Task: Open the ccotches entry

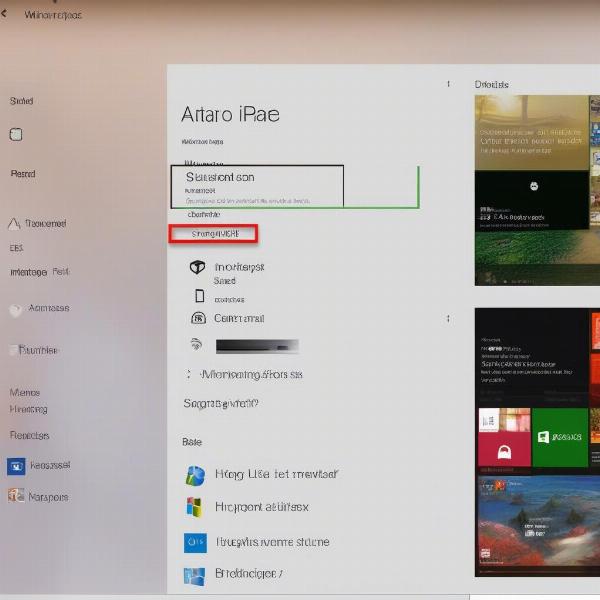Action: [x=229, y=300]
